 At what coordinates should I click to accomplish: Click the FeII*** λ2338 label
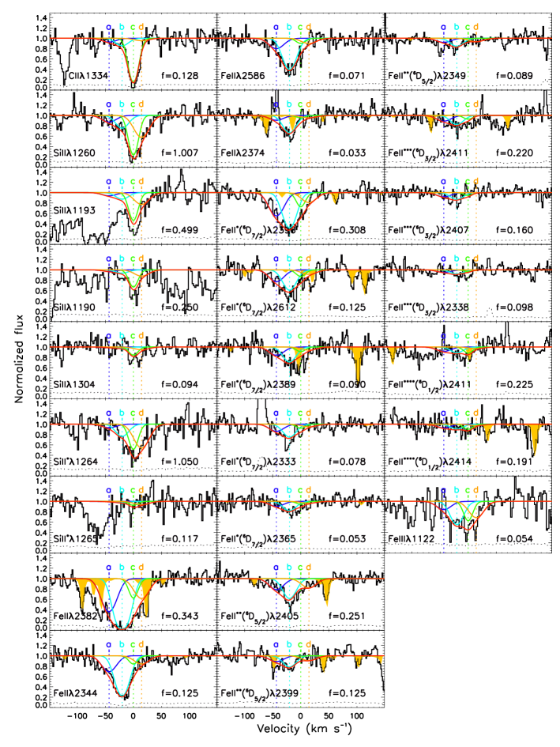click(429, 307)
